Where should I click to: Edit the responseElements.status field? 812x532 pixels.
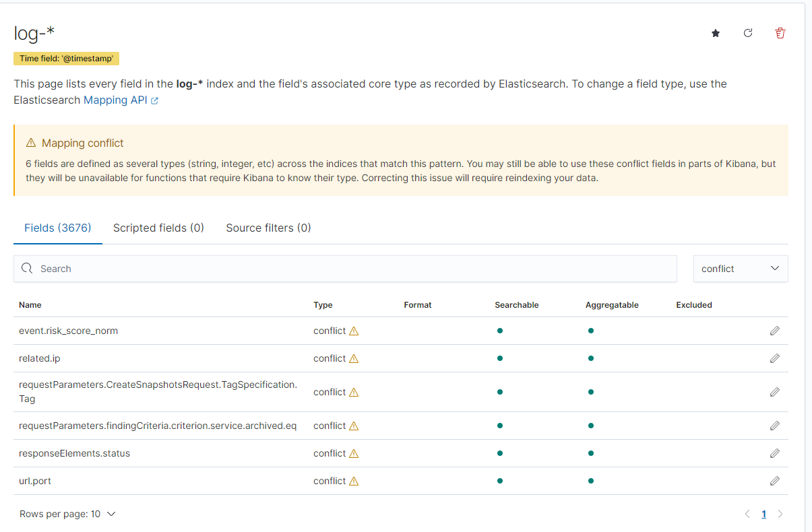(x=774, y=453)
